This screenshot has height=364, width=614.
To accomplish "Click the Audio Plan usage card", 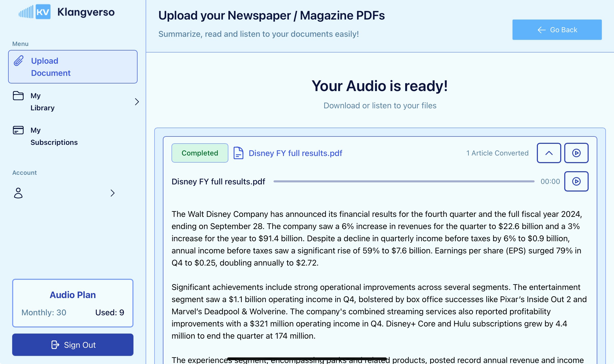I will click(x=73, y=303).
